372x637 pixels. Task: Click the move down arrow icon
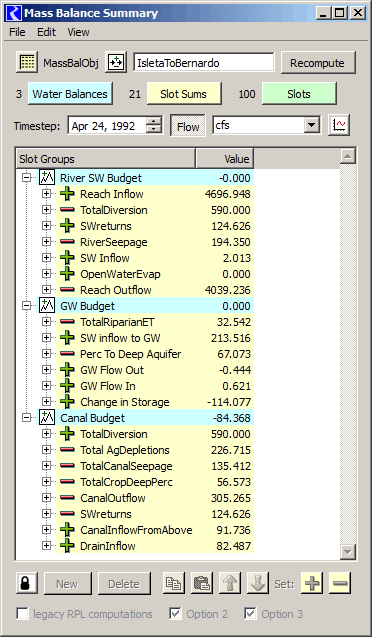[x=257, y=583]
